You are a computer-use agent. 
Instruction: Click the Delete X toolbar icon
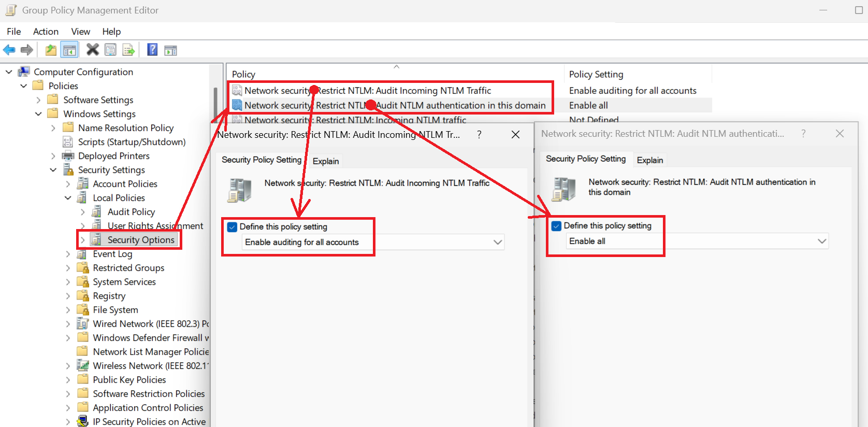pyautogui.click(x=93, y=50)
